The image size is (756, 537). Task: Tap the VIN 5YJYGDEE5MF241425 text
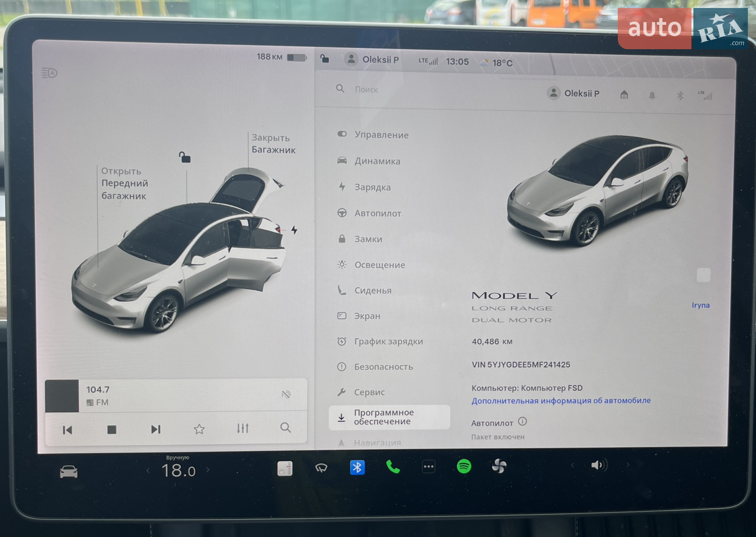521,365
